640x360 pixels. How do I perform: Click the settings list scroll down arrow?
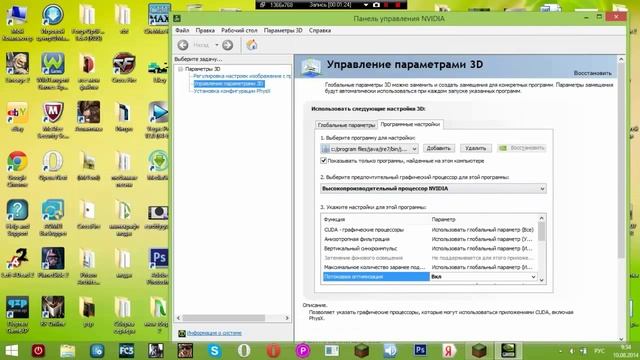542,280
